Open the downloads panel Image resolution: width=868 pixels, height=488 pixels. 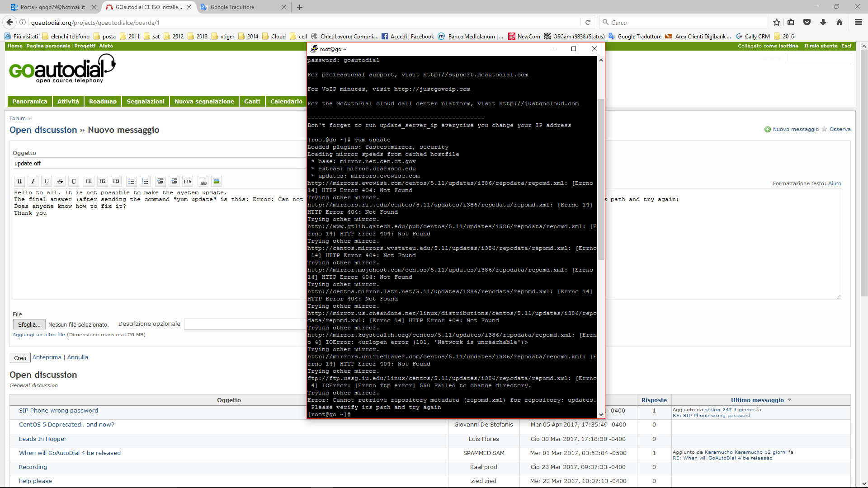click(823, 22)
